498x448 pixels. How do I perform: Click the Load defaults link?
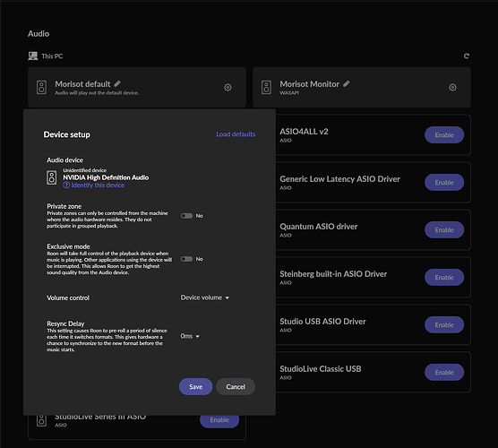[x=236, y=134]
